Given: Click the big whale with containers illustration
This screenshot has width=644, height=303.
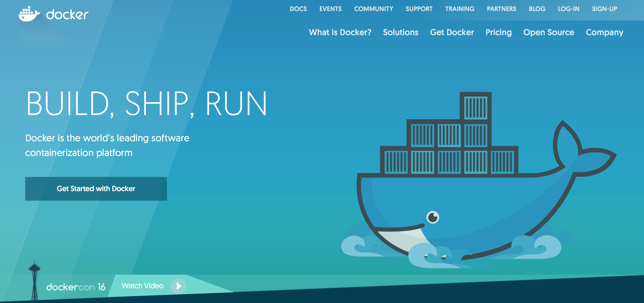Looking at the screenshot, I should click(479, 180).
